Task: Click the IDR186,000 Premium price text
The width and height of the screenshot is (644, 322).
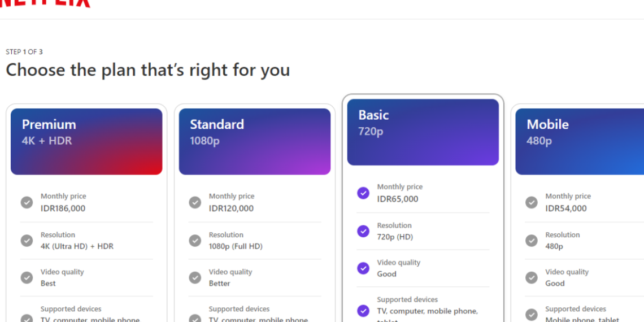Action: tap(63, 208)
